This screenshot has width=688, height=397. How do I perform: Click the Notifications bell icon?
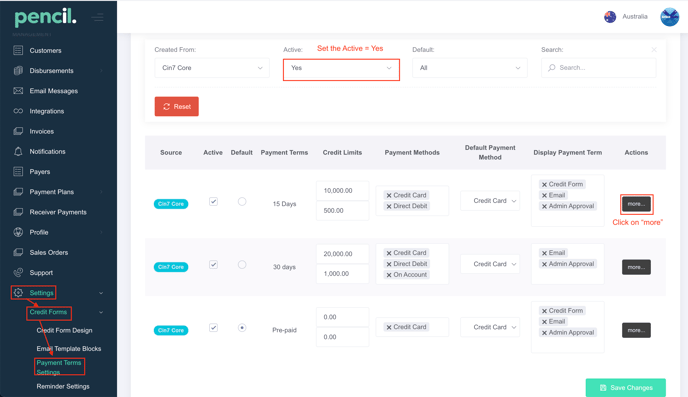pos(18,151)
